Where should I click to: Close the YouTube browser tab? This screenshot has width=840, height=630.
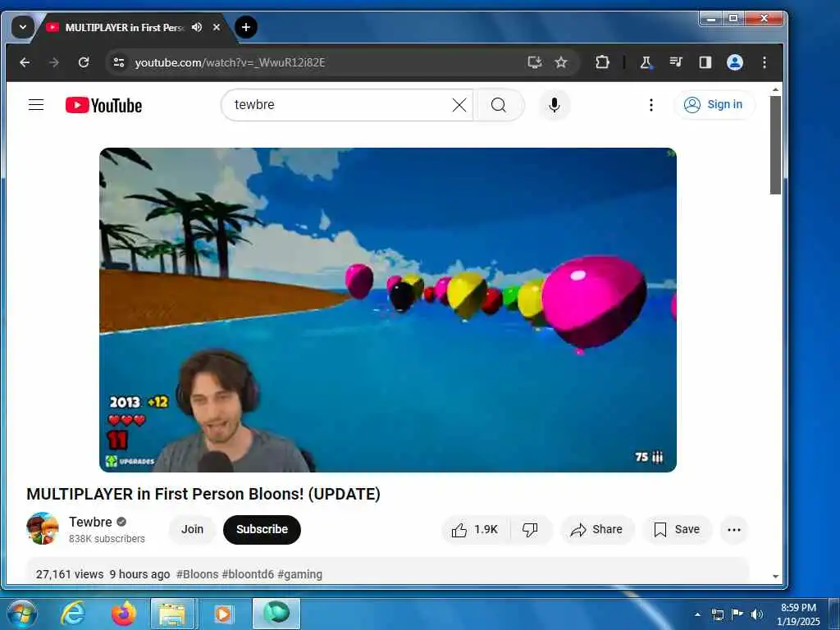click(217, 27)
